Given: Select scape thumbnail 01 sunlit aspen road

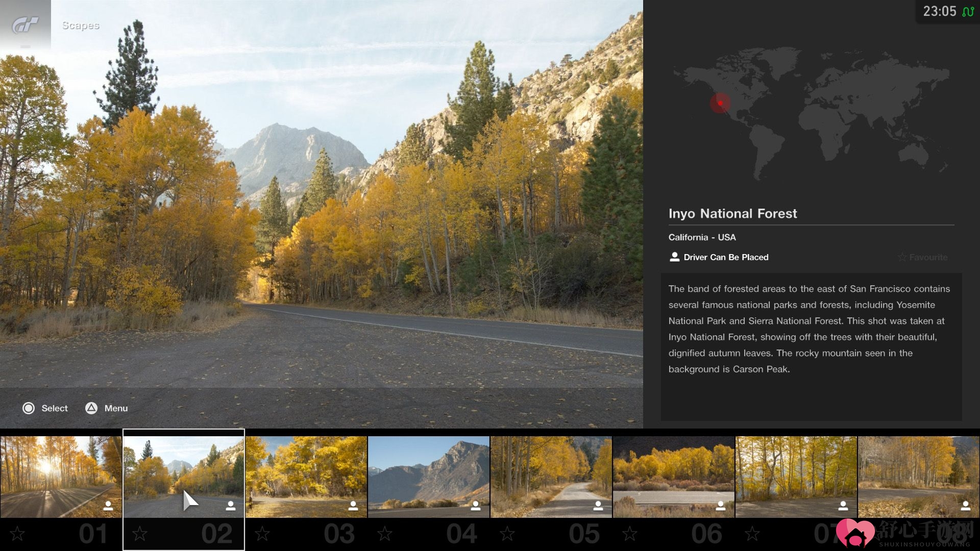Looking at the screenshot, I should click(61, 477).
